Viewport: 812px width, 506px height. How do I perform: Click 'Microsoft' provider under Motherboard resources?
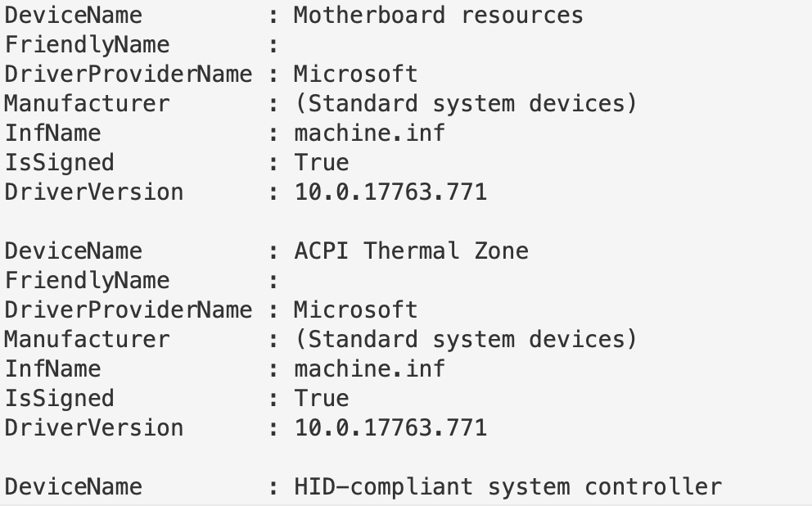tap(355, 75)
